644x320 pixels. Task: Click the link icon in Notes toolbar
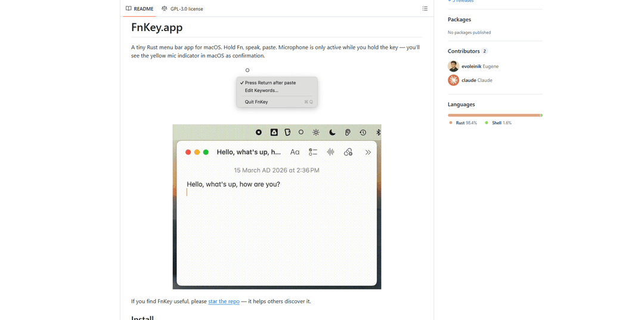pyautogui.click(x=348, y=152)
